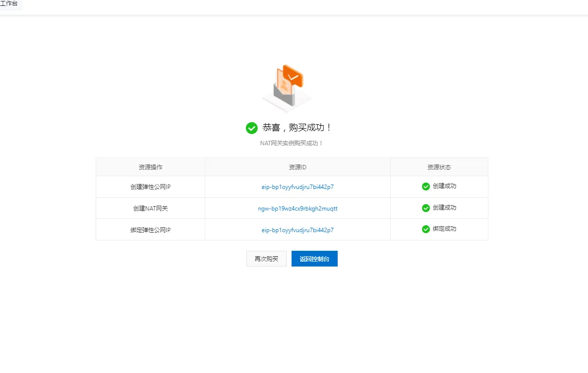The image size is (588, 373).
Task: Select the 资源操作 column header
Action: pyautogui.click(x=150, y=167)
